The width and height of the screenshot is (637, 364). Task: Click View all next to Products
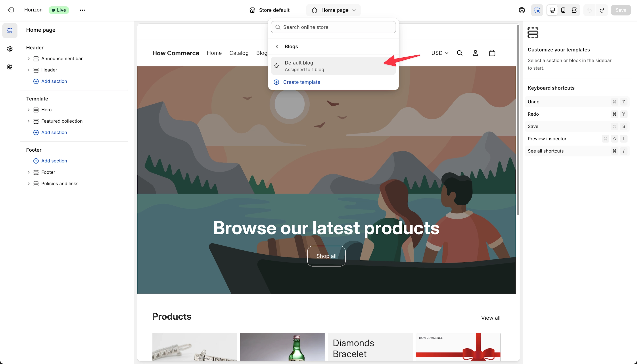491,318
